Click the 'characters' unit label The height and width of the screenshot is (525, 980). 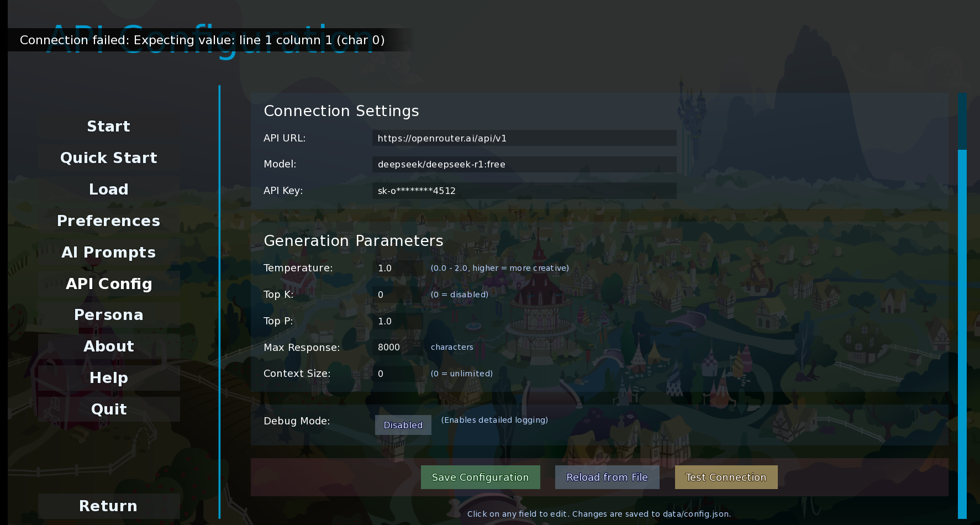(452, 347)
